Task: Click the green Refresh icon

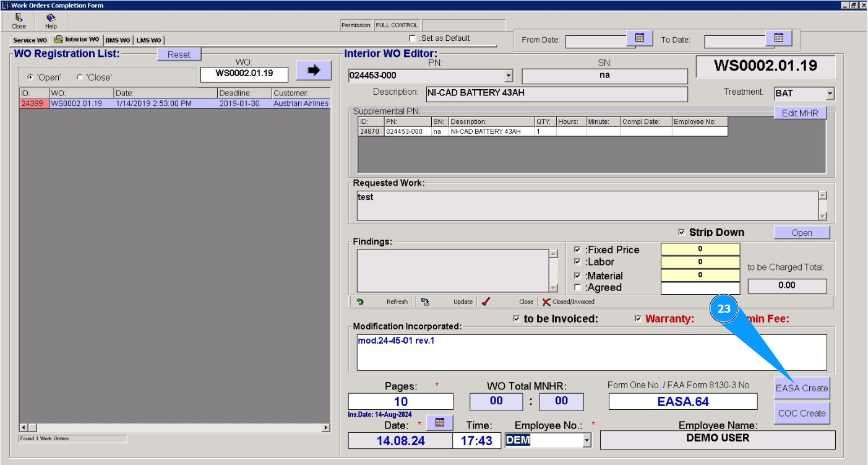Action: (360, 302)
